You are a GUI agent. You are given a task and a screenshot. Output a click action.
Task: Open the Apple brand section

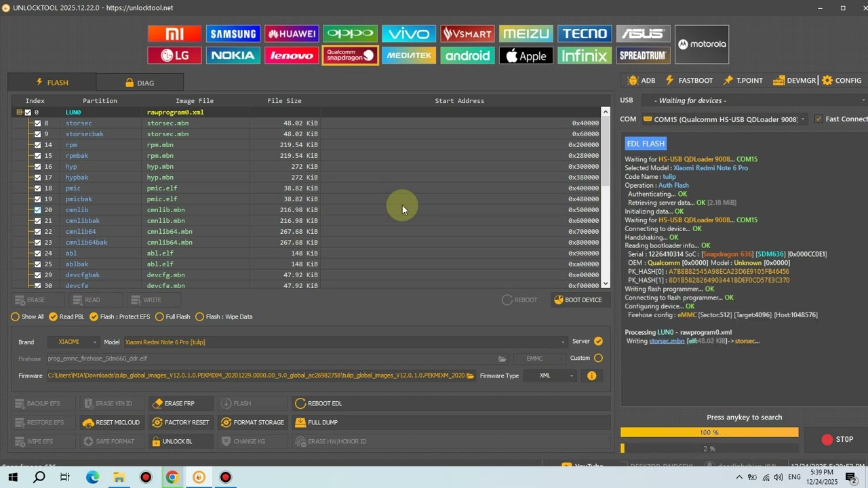[526, 56]
